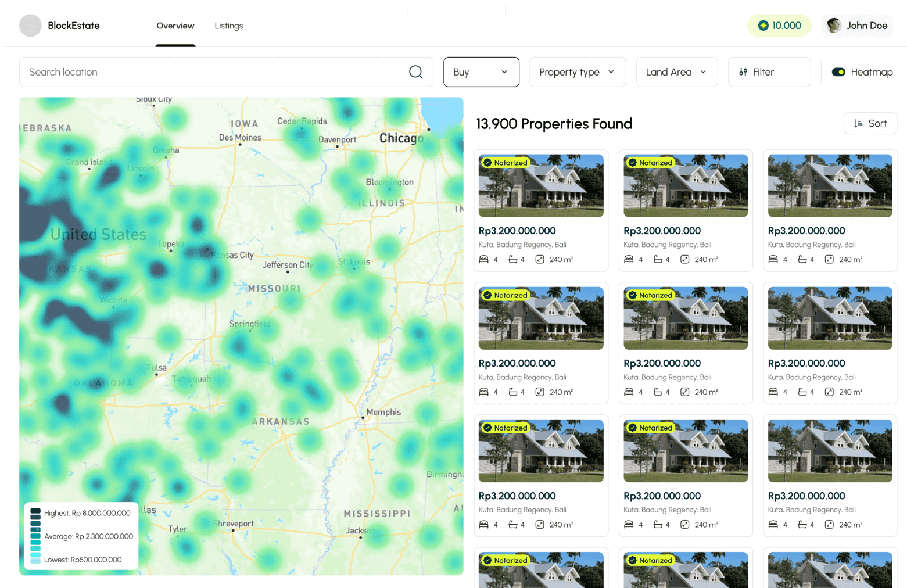This screenshot has width=907, height=588.
Task: Open house photo on second-row first card
Action: point(541,318)
